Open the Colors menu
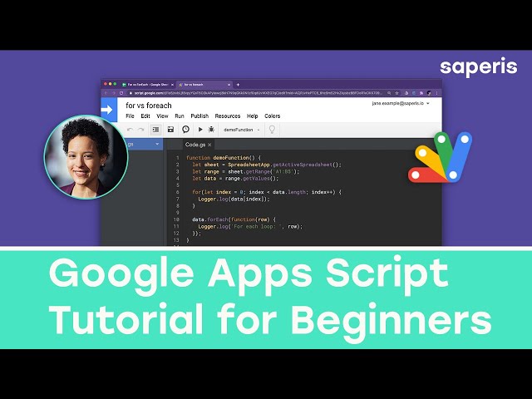The image size is (532, 399). tap(272, 116)
